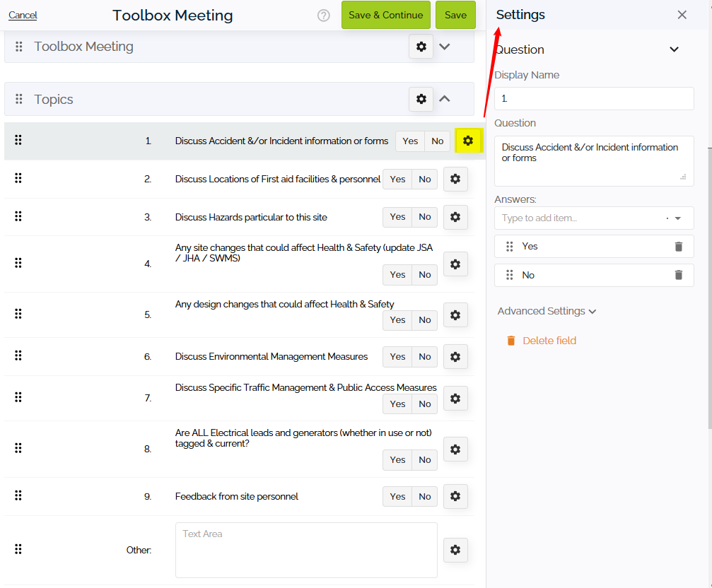
Task: Select Yes for question 2 First aid facilities
Action: (397, 180)
